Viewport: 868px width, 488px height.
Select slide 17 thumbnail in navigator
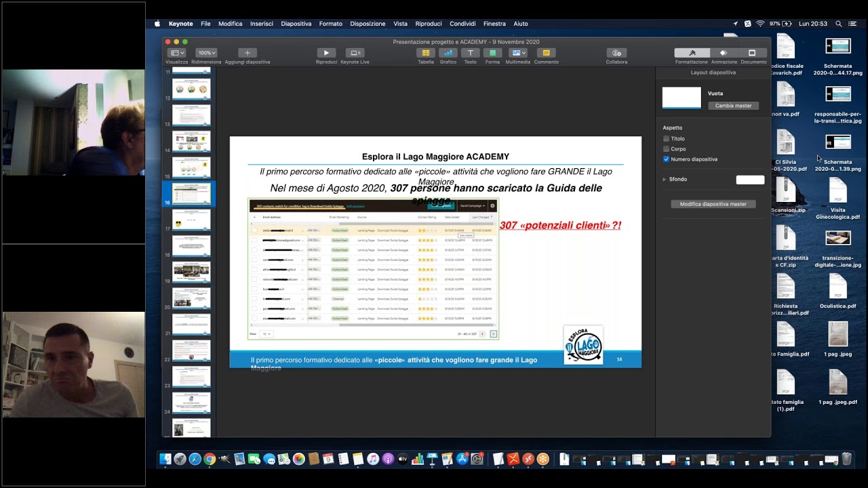click(191, 220)
